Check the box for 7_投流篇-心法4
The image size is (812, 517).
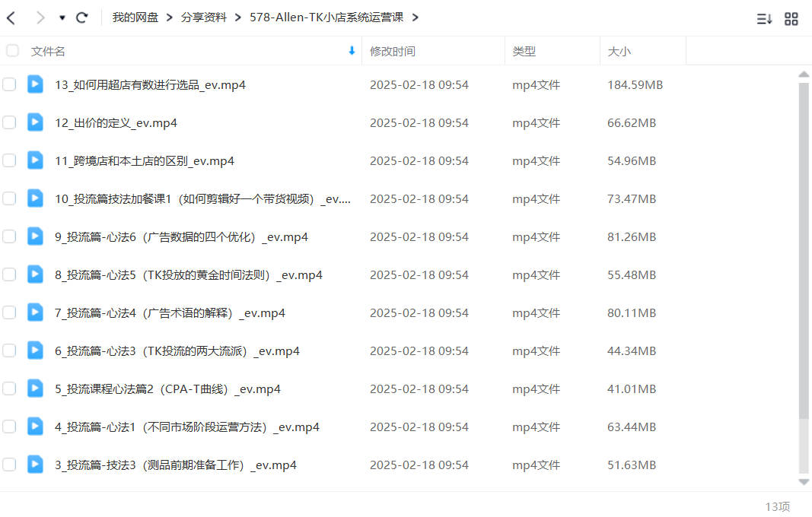point(9,312)
